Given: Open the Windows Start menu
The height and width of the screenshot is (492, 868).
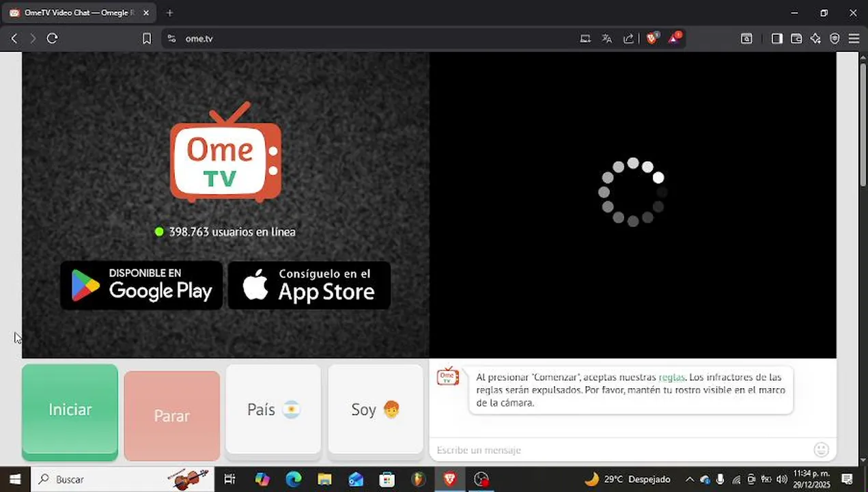Looking at the screenshot, I should (15, 479).
